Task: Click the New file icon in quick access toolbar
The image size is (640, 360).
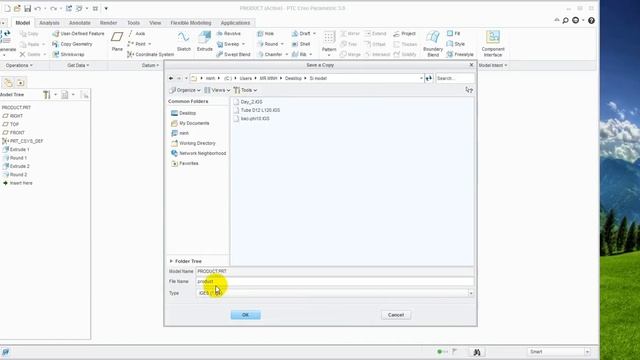Action: point(7,8)
